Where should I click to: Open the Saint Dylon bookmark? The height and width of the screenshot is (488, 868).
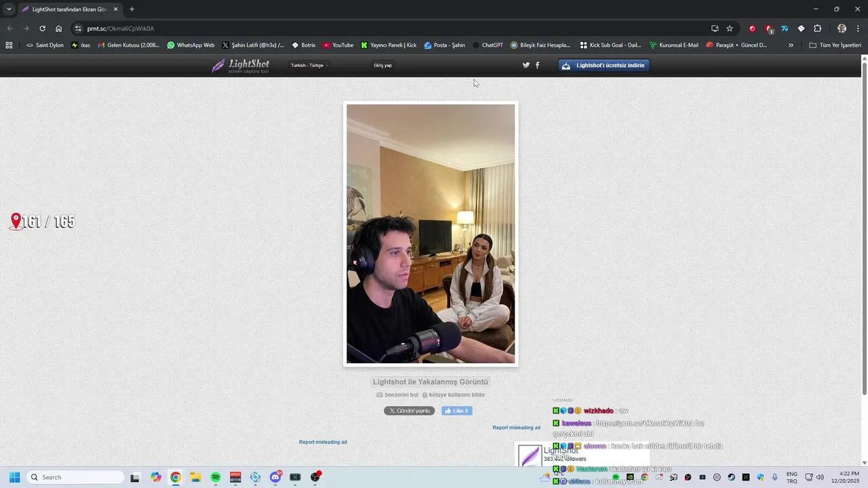pos(45,45)
